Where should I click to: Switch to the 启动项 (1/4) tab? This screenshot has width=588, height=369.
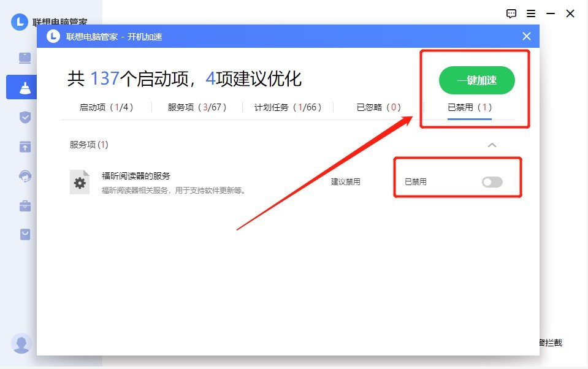pos(106,107)
